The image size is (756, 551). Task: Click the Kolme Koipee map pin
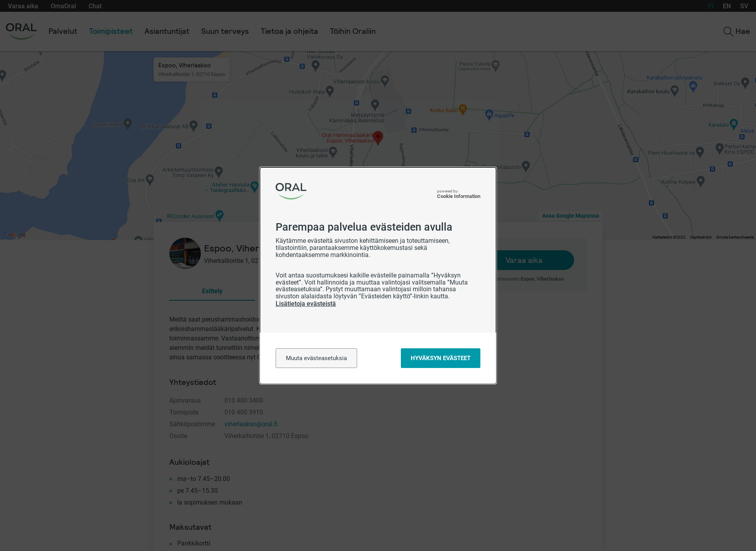(x=700, y=181)
